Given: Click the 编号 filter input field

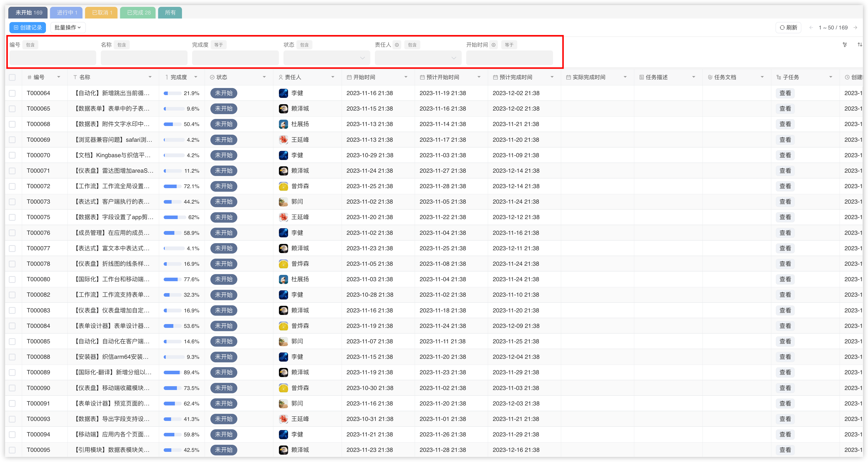Looking at the screenshot, I should pyautogui.click(x=53, y=58).
